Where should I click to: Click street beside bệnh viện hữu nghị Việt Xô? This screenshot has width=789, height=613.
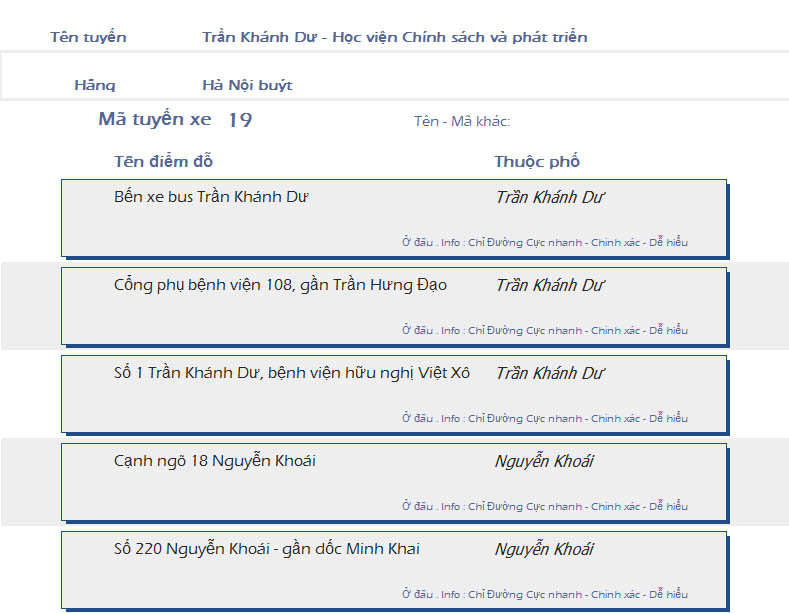550,373
